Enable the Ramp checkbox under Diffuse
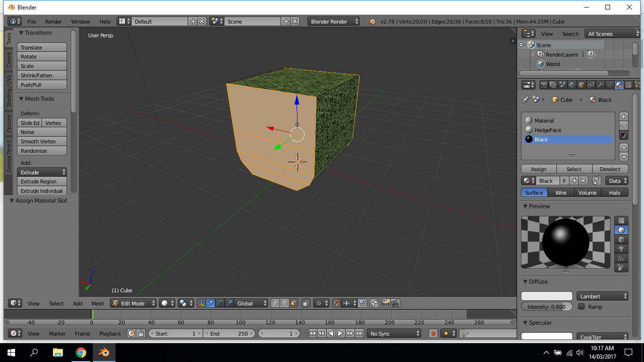The image size is (644, 362). click(581, 306)
